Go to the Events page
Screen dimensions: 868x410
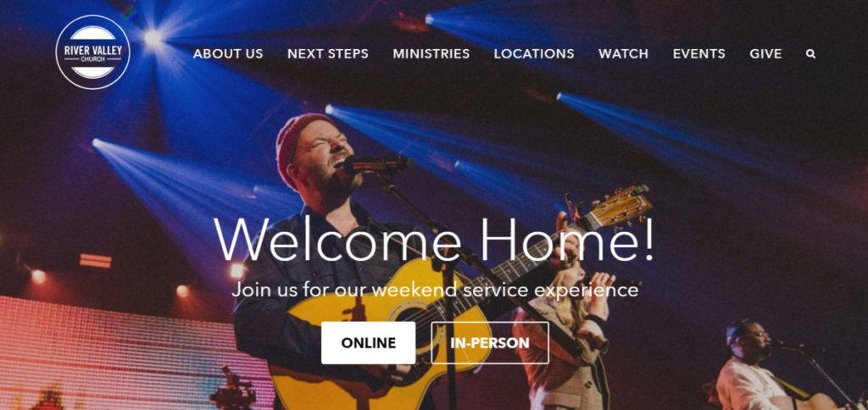click(699, 53)
